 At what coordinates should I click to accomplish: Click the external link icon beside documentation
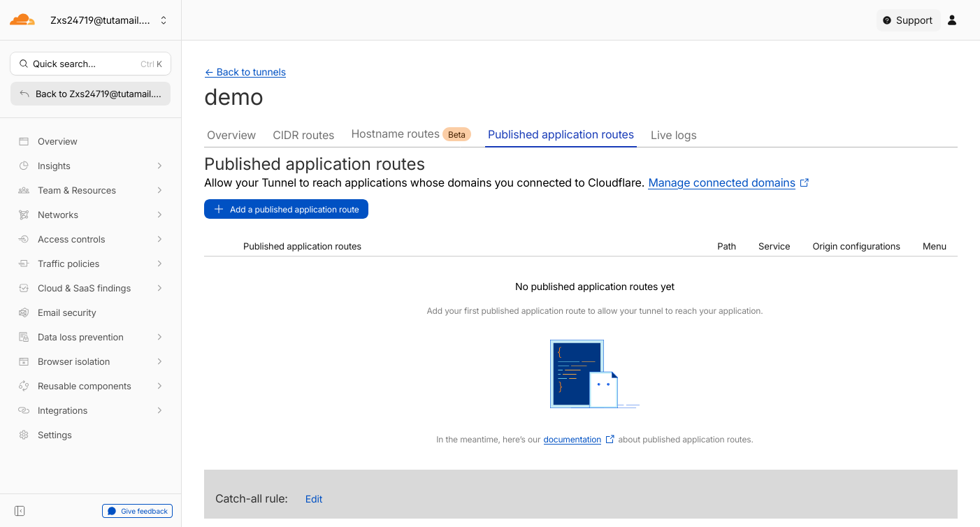[x=610, y=440]
